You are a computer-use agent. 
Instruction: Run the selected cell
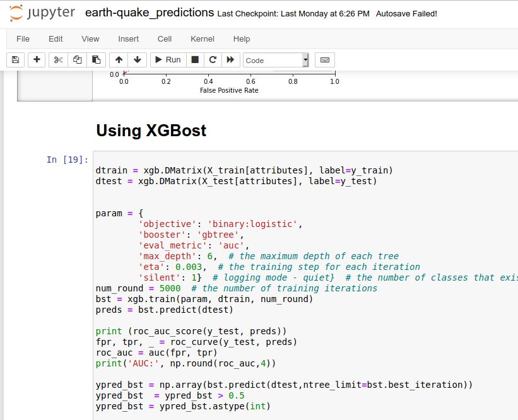(x=168, y=60)
